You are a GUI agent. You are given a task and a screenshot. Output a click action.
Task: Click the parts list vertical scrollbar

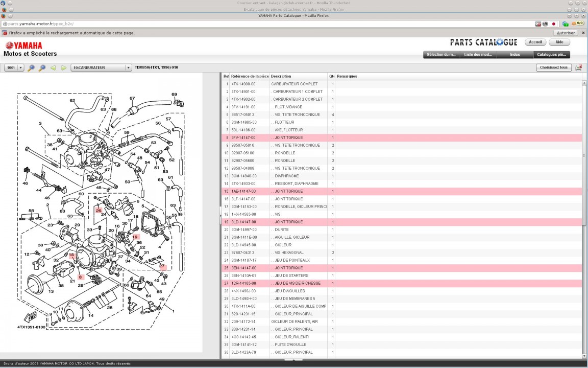click(x=584, y=155)
